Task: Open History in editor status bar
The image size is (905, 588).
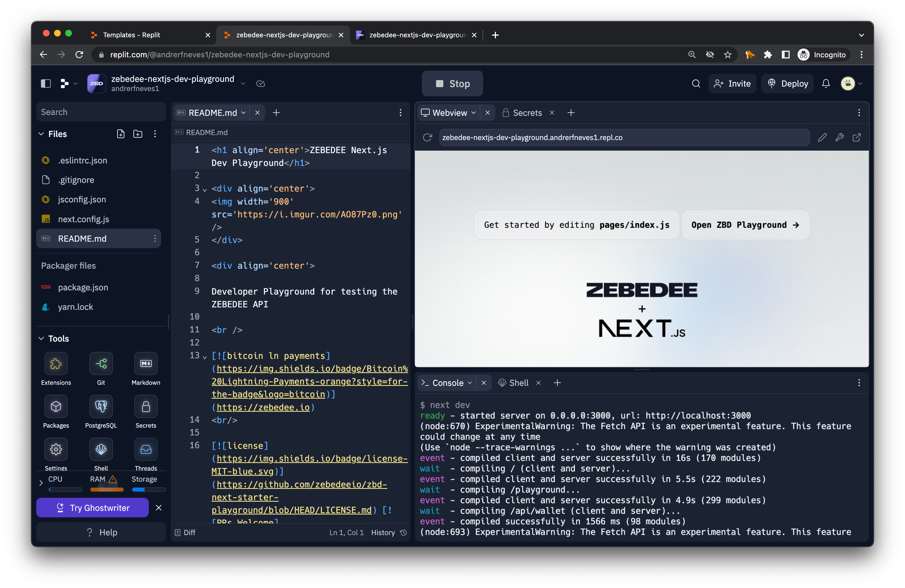Action: [389, 532]
